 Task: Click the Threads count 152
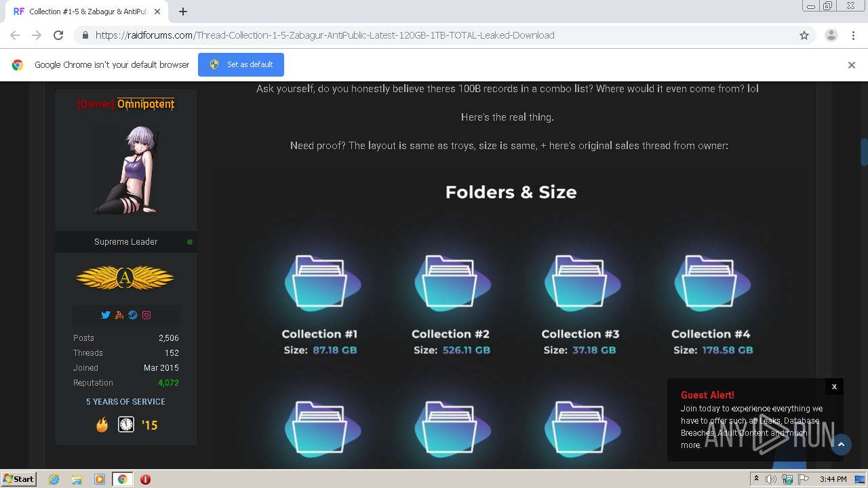pos(172,353)
